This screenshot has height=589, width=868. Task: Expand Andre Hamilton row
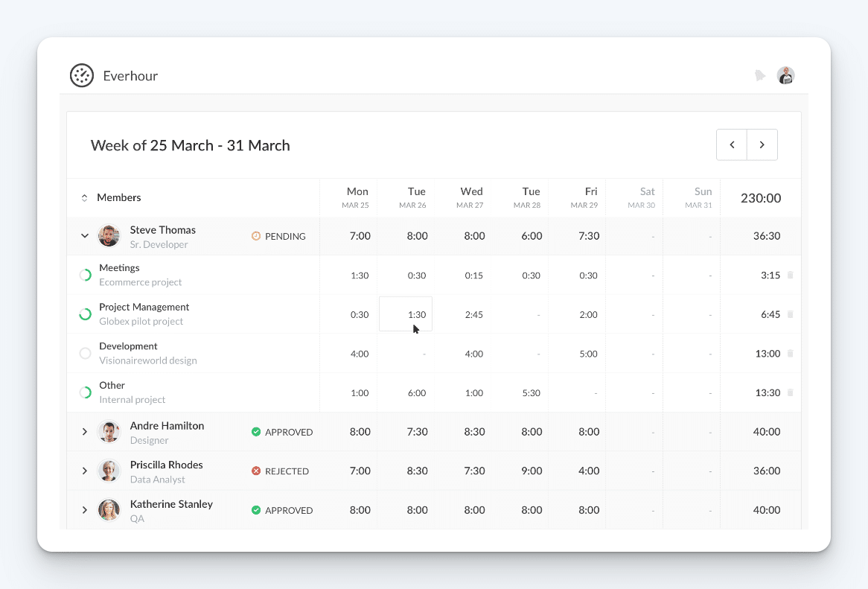coord(85,432)
